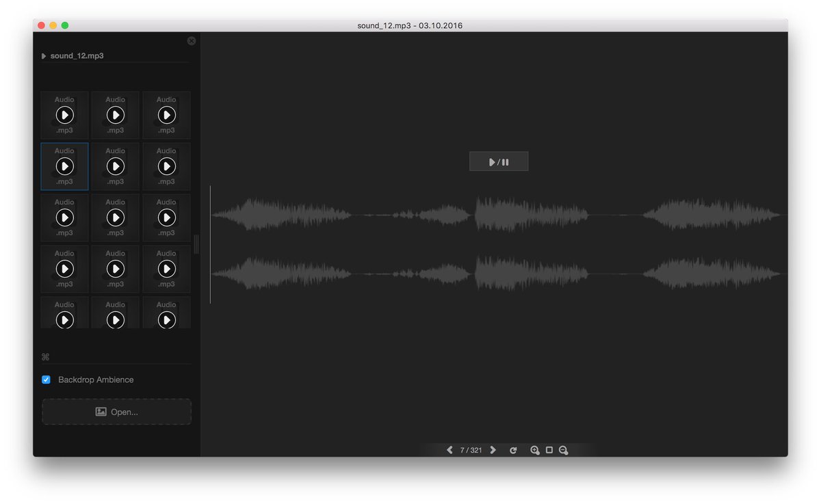Click the window title showing sound_12.mp3 - 03.10.2016
Viewport: 821px width, 504px height.
click(x=410, y=25)
